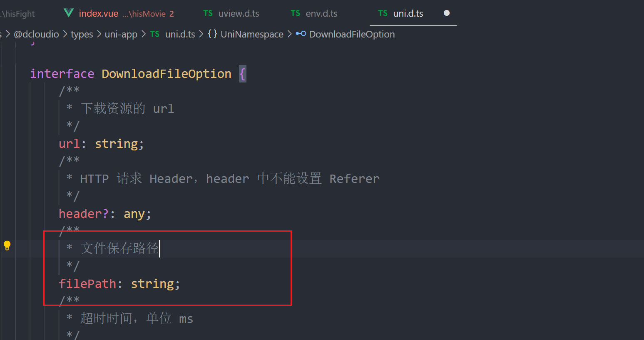Click the unsaved changes dot on uni.d.ts tab

point(446,13)
